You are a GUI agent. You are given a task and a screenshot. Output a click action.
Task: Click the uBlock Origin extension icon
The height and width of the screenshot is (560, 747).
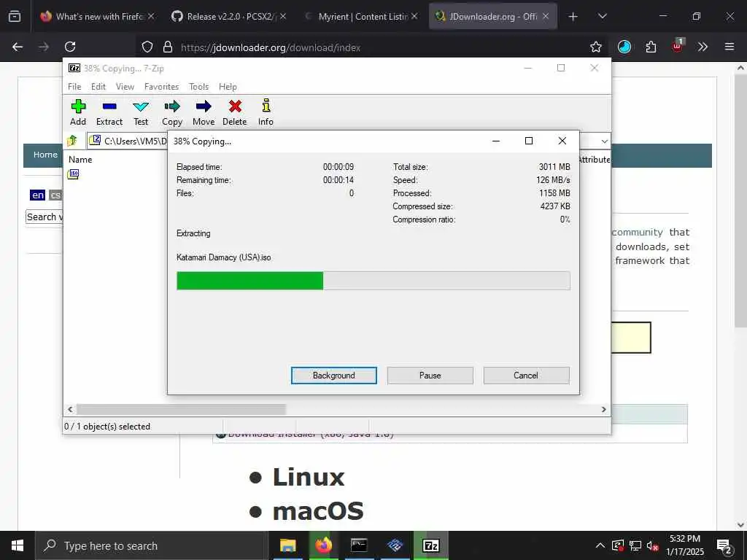pyautogui.click(x=677, y=46)
